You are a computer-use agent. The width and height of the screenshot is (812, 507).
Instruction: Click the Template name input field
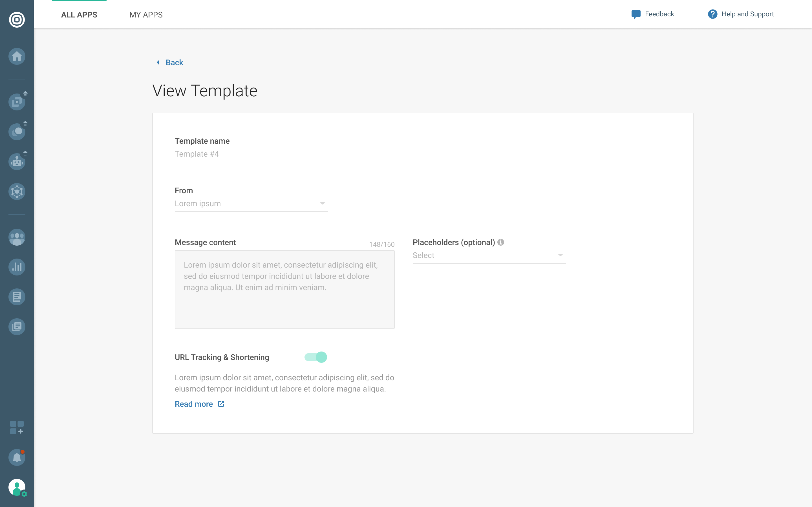(251, 154)
